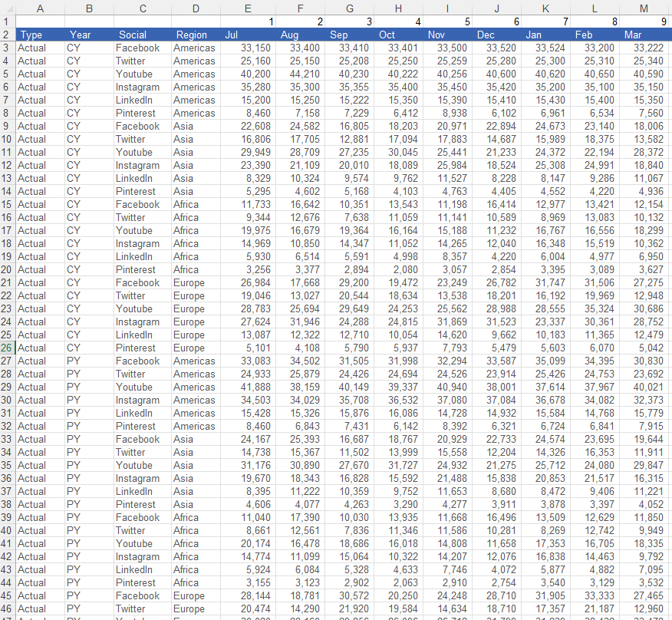Select cell with value 41,888

[248, 387]
